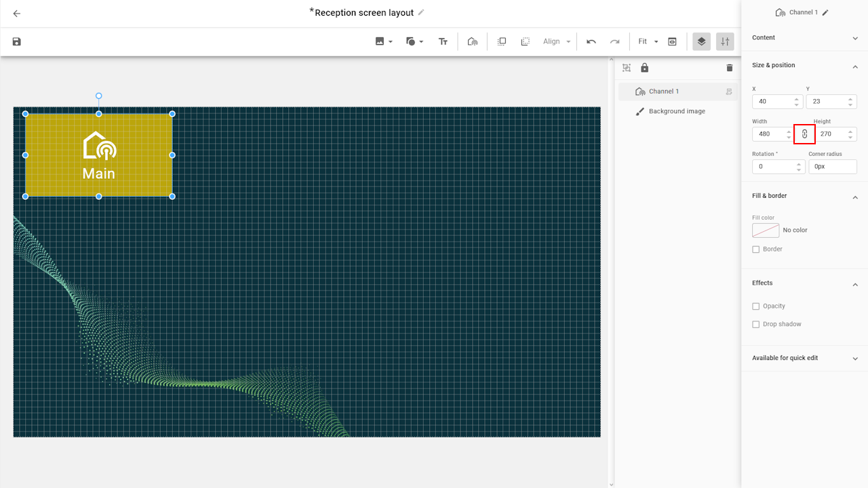
Task: Open the Fill color swatch
Action: point(766,230)
